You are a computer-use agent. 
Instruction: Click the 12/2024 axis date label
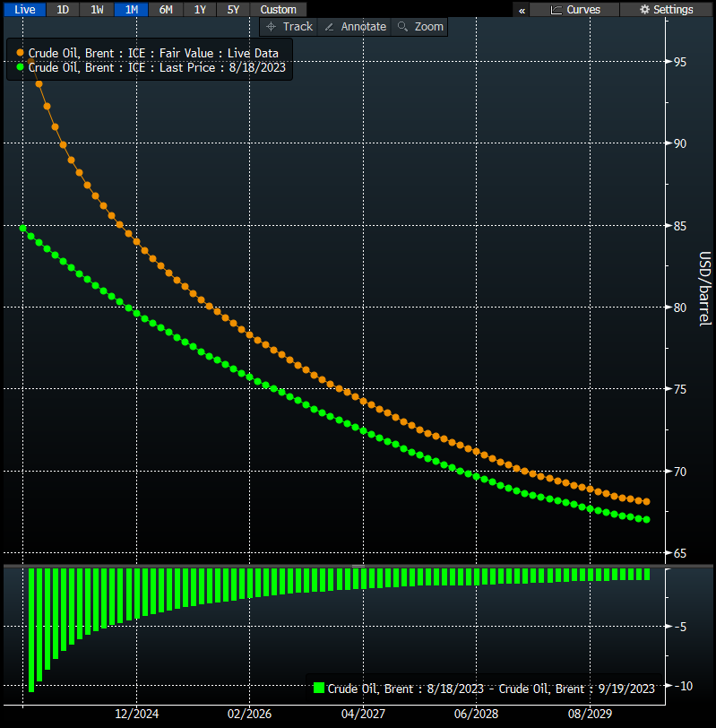click(136, 714)
